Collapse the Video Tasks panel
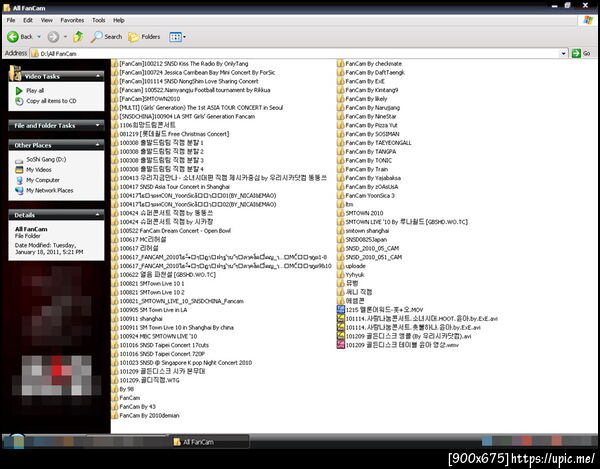 click(98, 76)
